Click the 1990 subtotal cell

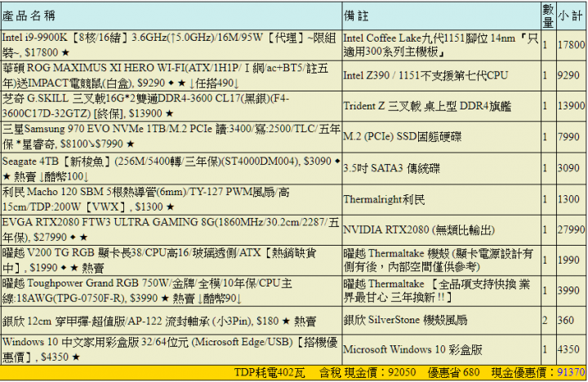571,260
